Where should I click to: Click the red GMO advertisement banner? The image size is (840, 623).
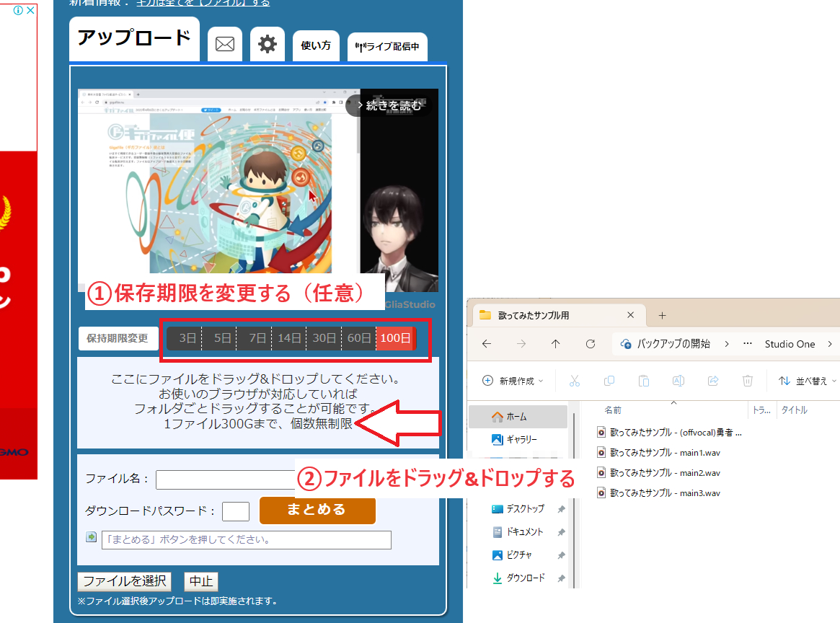[19, 315]
